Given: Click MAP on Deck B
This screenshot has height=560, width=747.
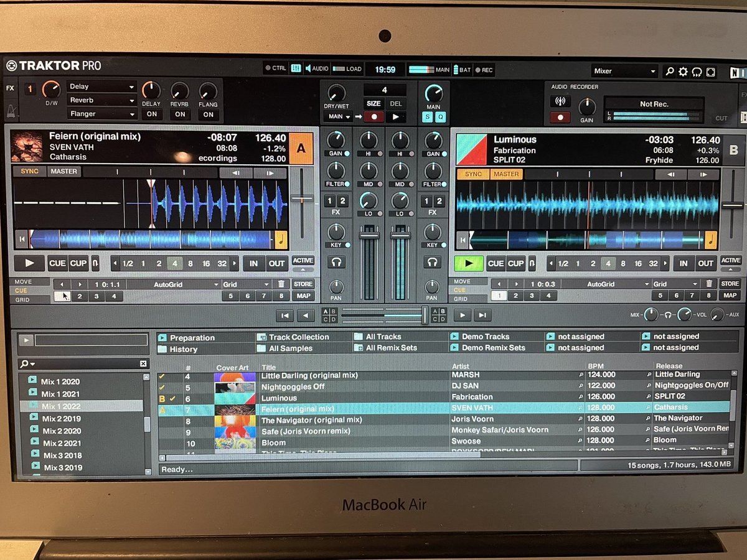Looking at the screenshot, I should click(x=730, y=295).
